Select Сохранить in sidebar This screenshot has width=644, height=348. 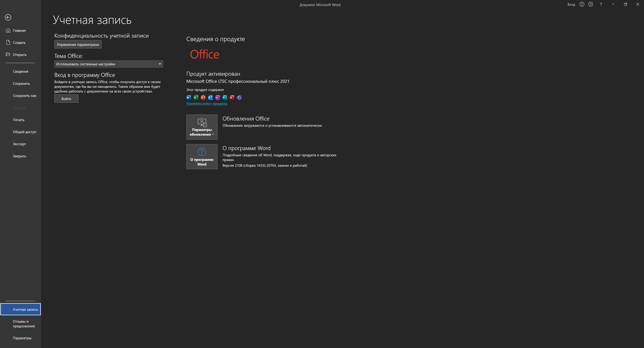[20, 84]
